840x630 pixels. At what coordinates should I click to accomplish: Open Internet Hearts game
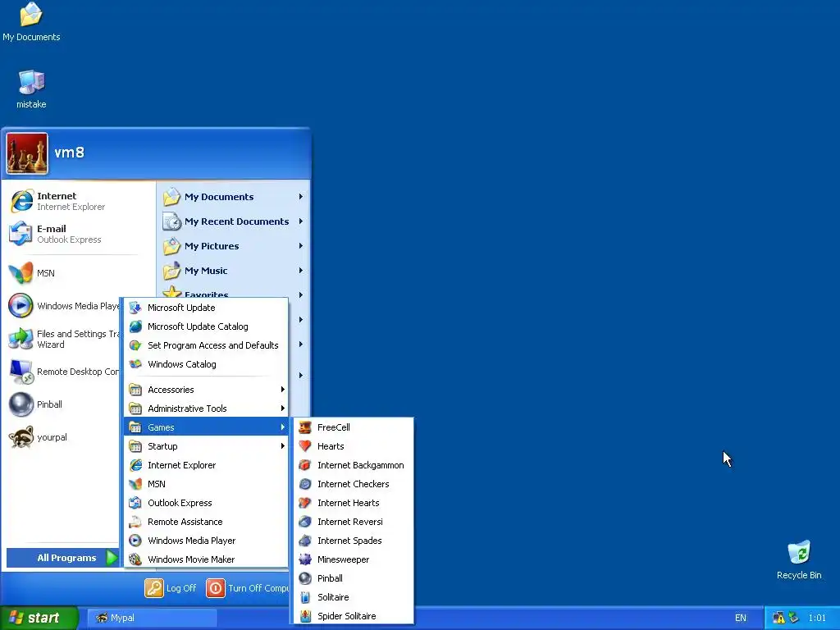point(353,503)
